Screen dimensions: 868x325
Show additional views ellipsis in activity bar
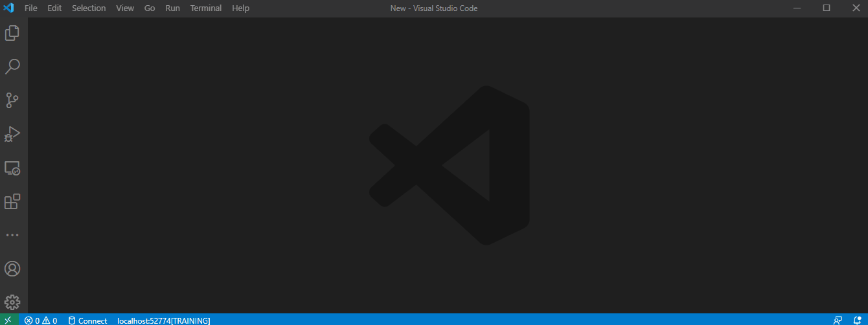[12, 235]
